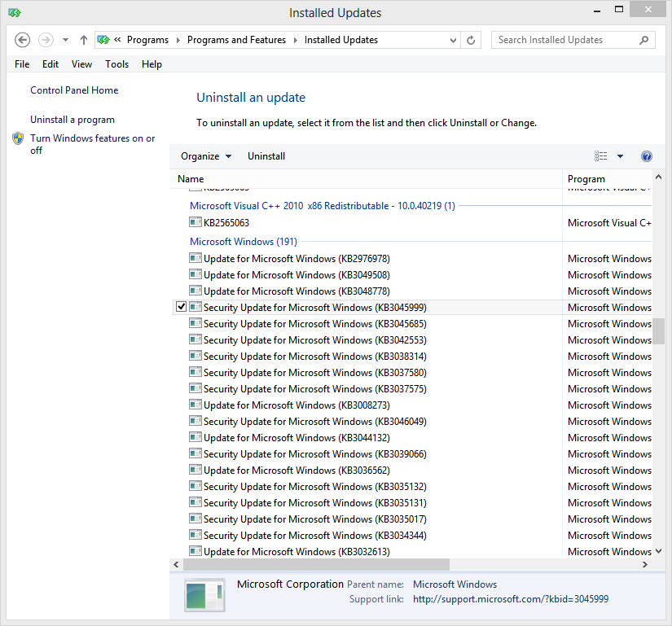Click the shield icon beside Windows features
The width and height of the screenshot is (672, 626).
pyautogui.click(x=18, y=138)
